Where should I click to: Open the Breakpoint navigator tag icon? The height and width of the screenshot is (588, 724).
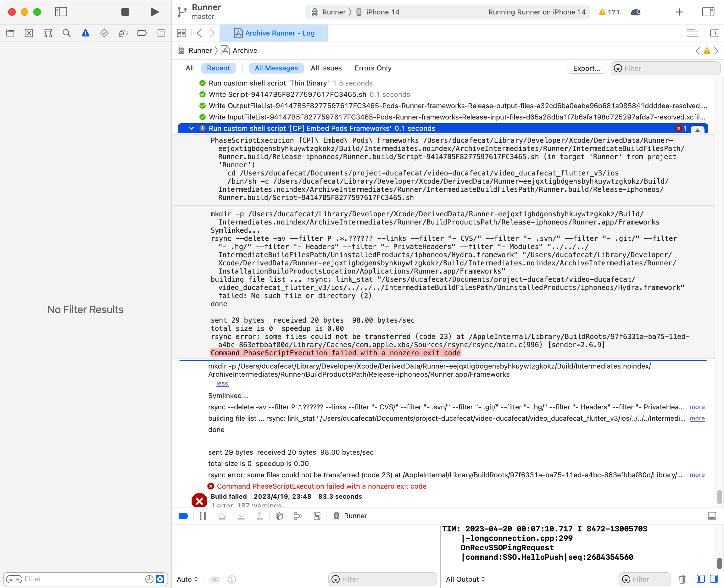pos(142,33)
